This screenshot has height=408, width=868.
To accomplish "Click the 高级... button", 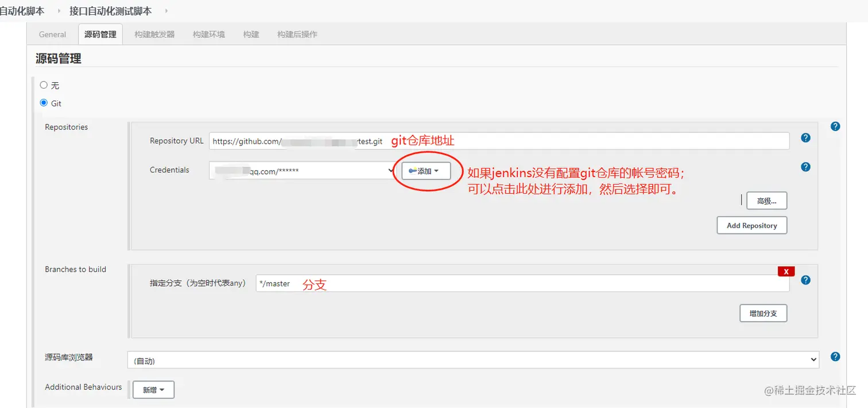I will click(x=766, y=201).
